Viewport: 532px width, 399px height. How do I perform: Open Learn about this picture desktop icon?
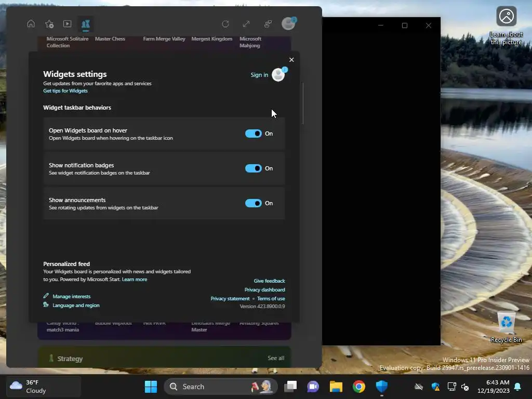pos(506,26)
